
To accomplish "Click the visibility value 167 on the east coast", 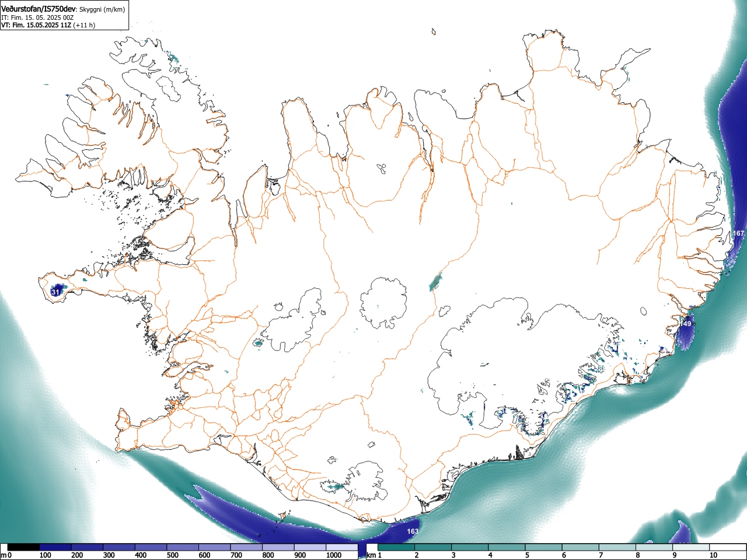I will [738, 233].
